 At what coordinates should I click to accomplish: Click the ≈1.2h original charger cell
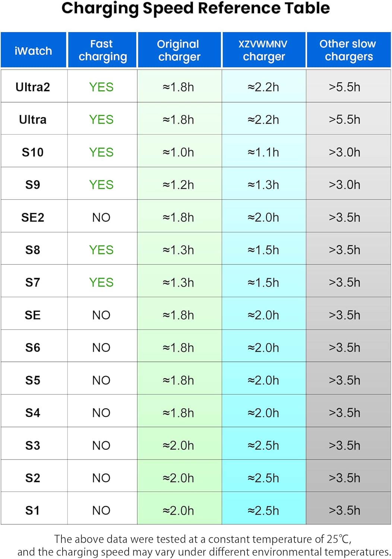(x=178, y=185)
